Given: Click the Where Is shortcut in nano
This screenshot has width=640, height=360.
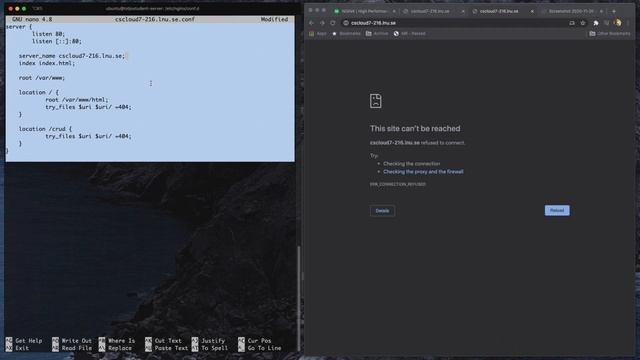Looking at the screenshot, I should click(117, 340).
